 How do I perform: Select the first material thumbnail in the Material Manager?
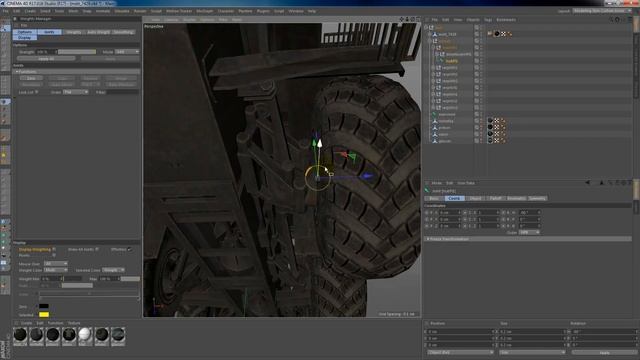coord(20,336)
